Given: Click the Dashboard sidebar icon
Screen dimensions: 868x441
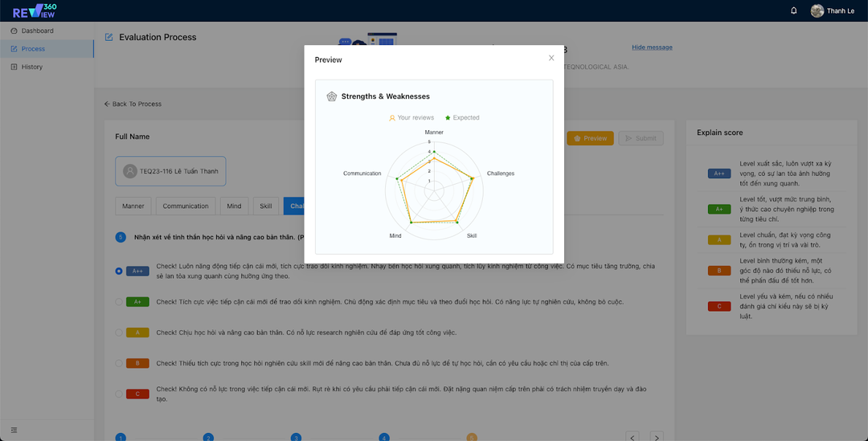Looking at the screenshot, I should 14,31.
